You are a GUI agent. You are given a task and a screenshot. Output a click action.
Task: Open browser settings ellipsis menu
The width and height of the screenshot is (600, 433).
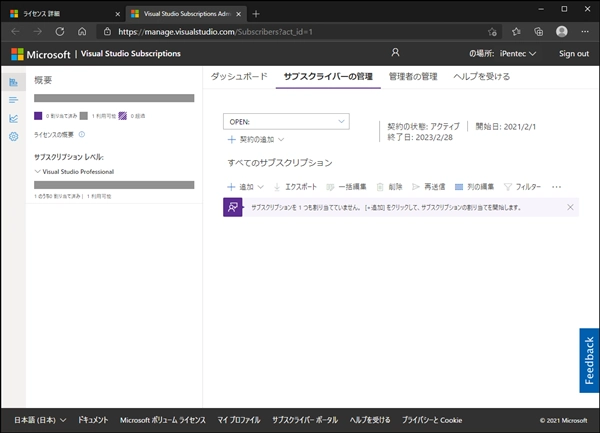click(x=585, y=32)
